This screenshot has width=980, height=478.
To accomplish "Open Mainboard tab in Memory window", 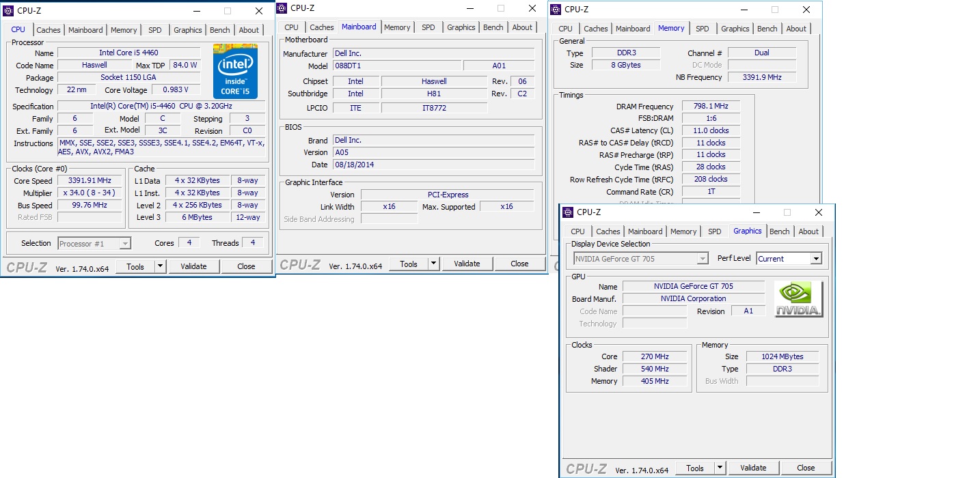I will point(633,29).
